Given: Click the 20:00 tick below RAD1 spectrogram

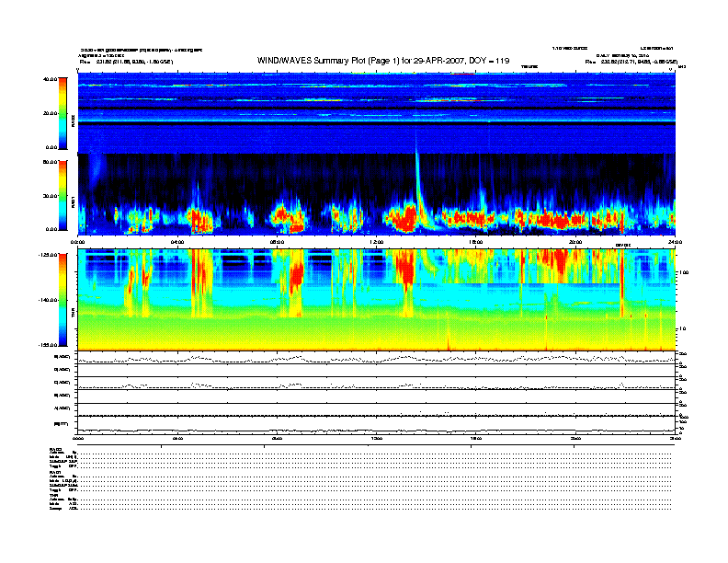Looking at the screenshot, I should (x=575, y=242).
